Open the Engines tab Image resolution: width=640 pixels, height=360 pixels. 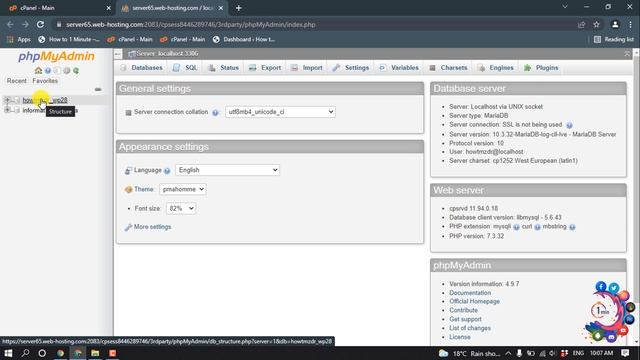pyautogui.click(x=496, y=68)
